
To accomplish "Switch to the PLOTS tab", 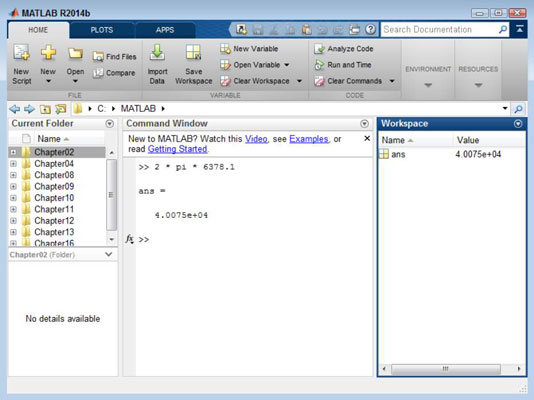I will pyautogui.click(x=102, y=30).
